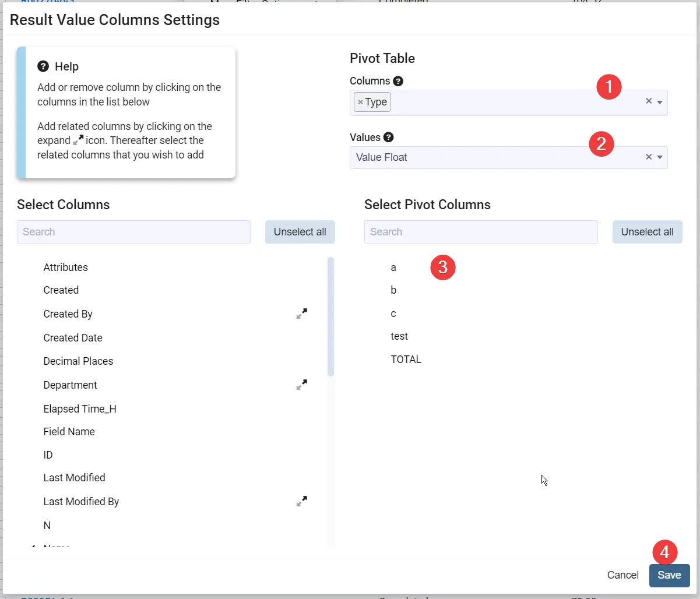This screenshot has width=700, height=599.
Task: Expand related columns for Last Modified By
Action: pos(302,501)
